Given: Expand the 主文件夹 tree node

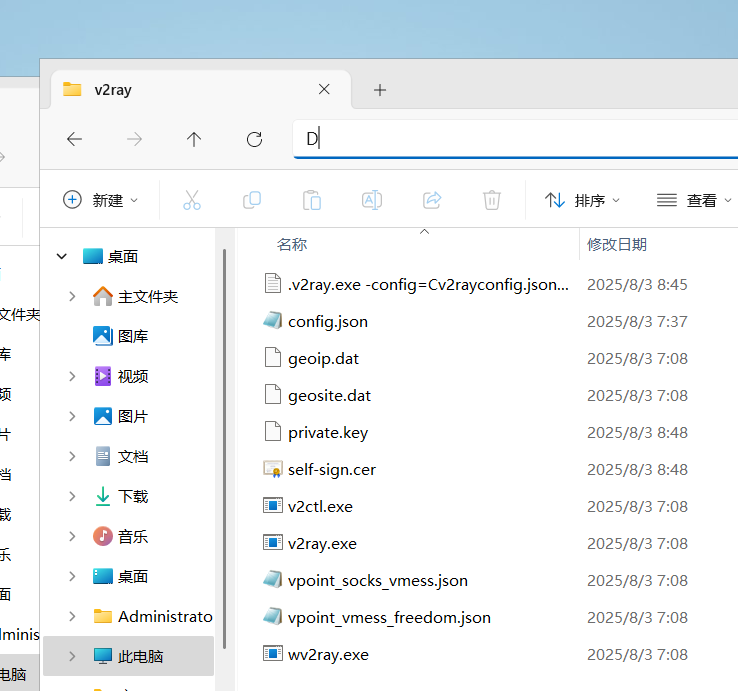Looking at the screenshot, I should [x=72, y=297].
